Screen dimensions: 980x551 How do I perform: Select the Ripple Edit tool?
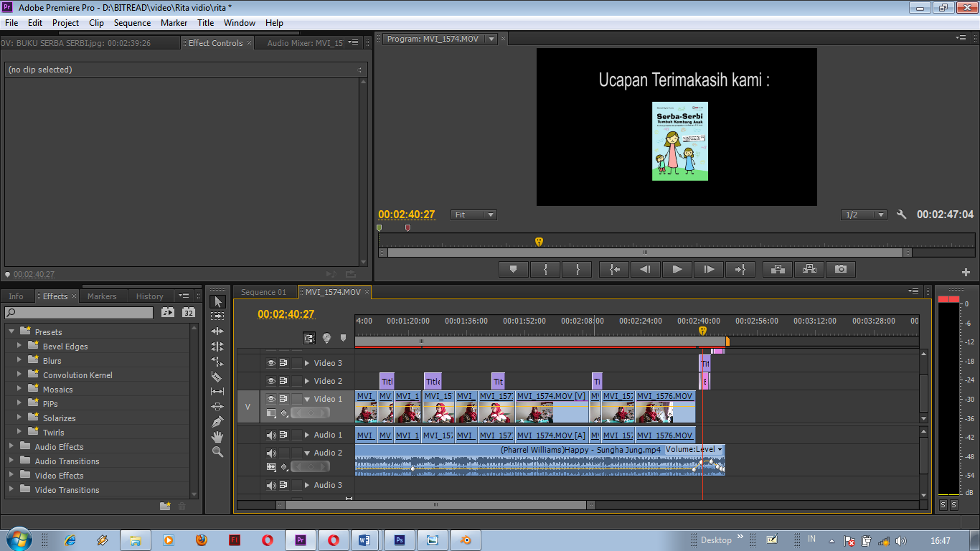(x=217, y=331)
